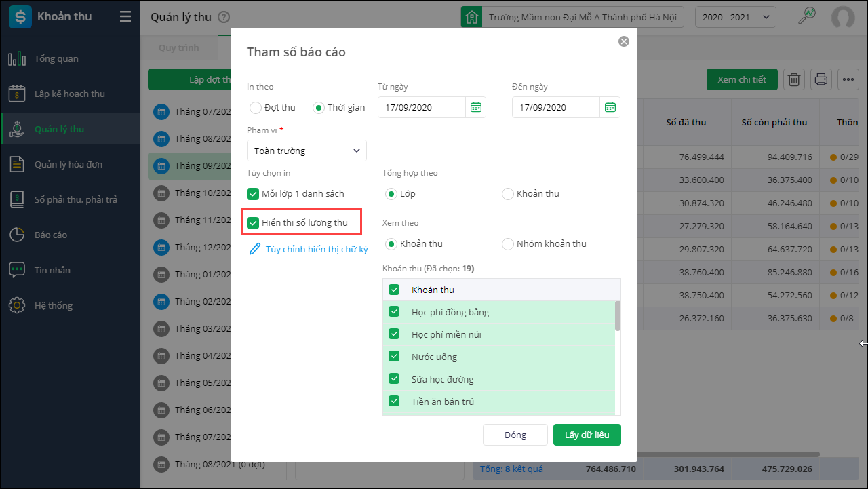Viewport: 868px width, 489px height.
Task: Uncheck Mỗi lớp 1 danh sách
Action: 254,194
